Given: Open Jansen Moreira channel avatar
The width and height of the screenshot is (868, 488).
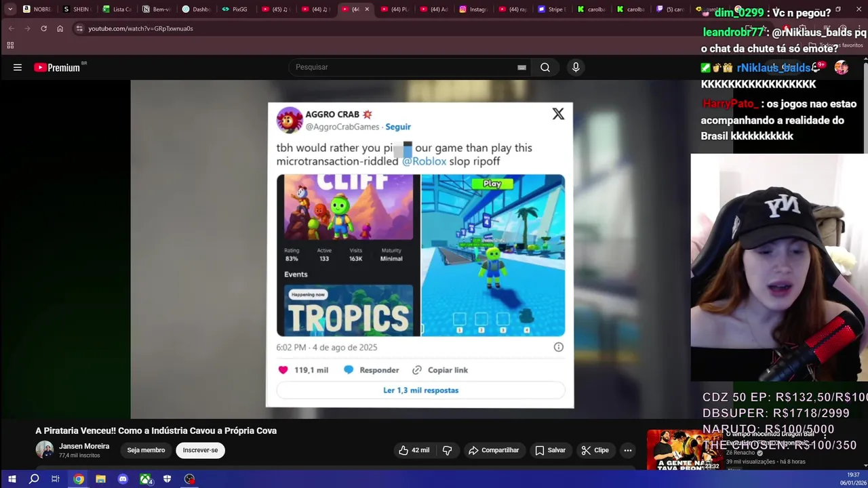Looking at the screenshot, I should pyautogui.click(x=44, y=449).
